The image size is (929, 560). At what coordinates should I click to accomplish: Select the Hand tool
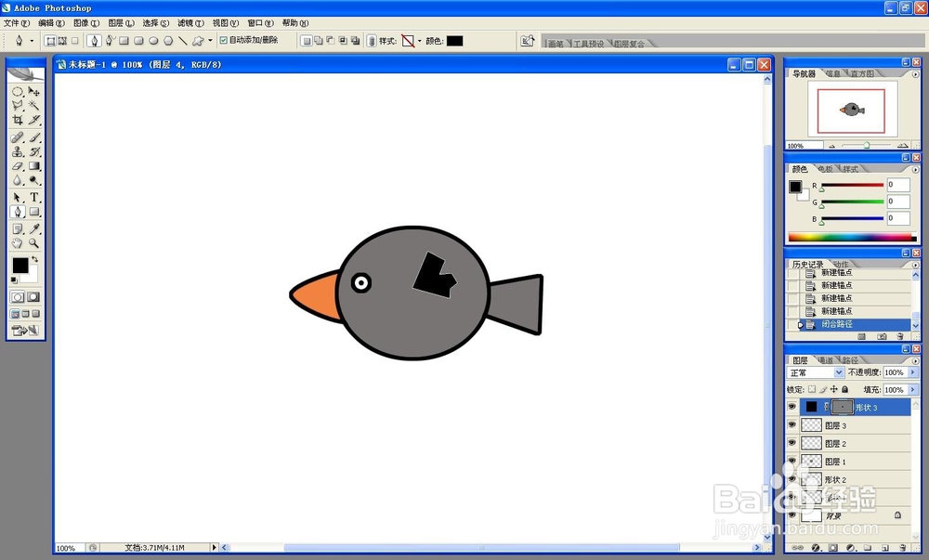pyautogui.click(x=17, y=242)
